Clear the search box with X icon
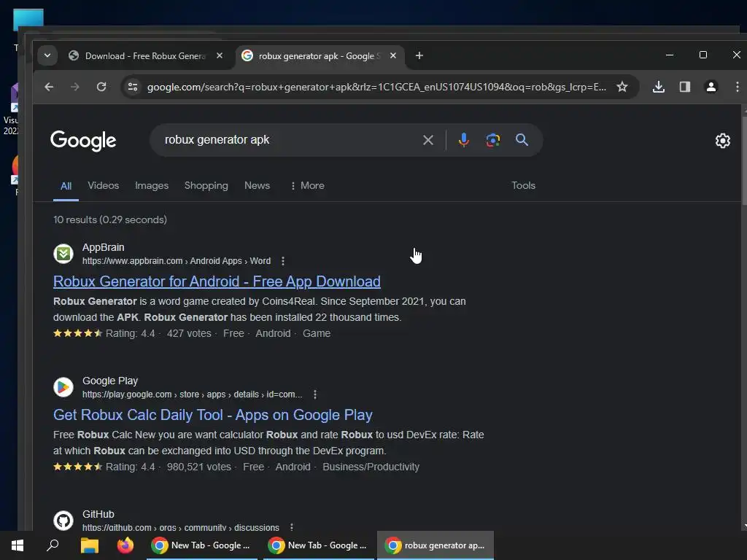Viewport: 747px width, 560px height. point(427,140)
